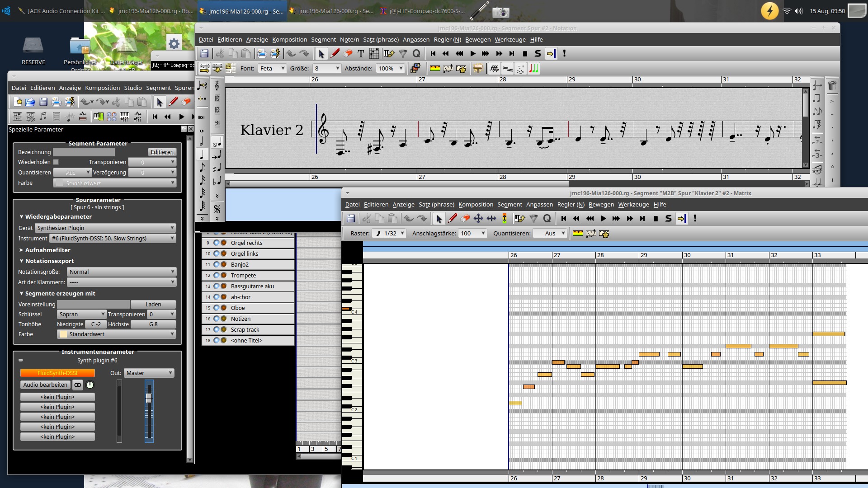The width and height of the screenshot is (868, 488).
Task: Click play in the Matrix transport
Action: [603, 219]
